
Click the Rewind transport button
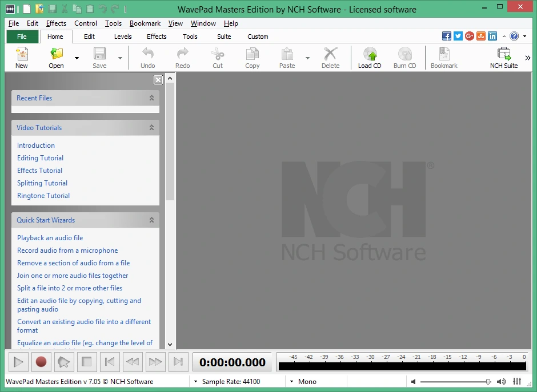pyautogui.click(x=133, y=362)
